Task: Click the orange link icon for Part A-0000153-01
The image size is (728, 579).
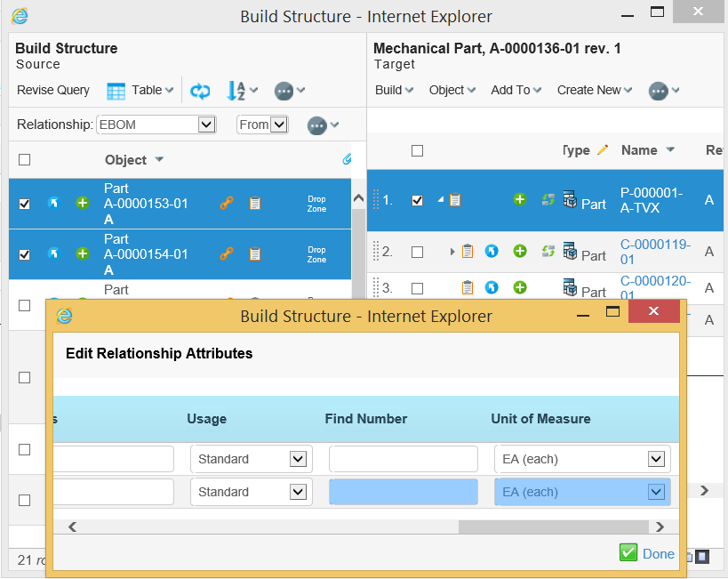Action: click(227, 204)
